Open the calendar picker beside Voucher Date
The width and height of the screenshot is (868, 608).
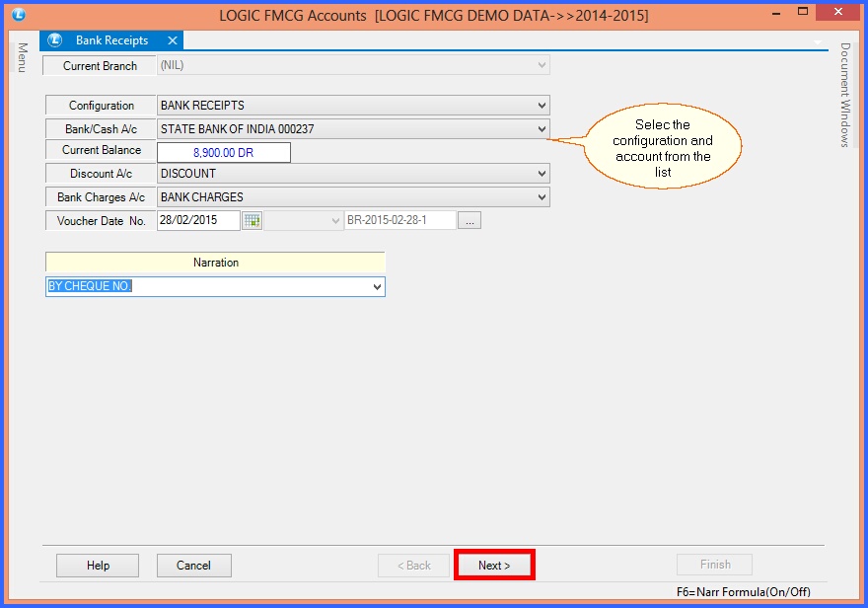tap(253, 221)
